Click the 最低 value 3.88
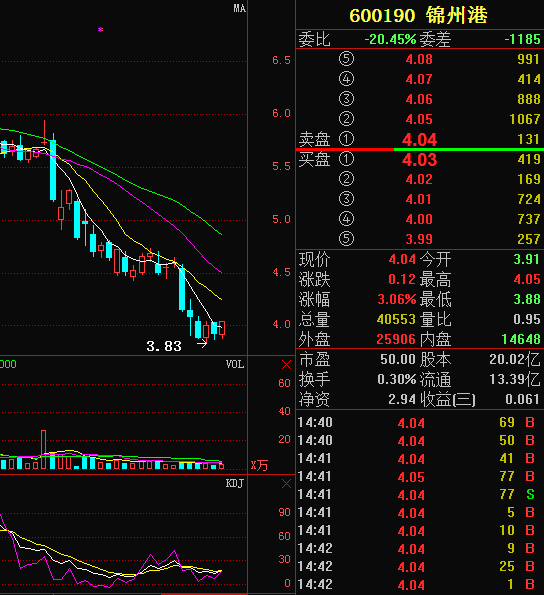The image size is (544, 595). pyautogui.click(x=527, y=299)
